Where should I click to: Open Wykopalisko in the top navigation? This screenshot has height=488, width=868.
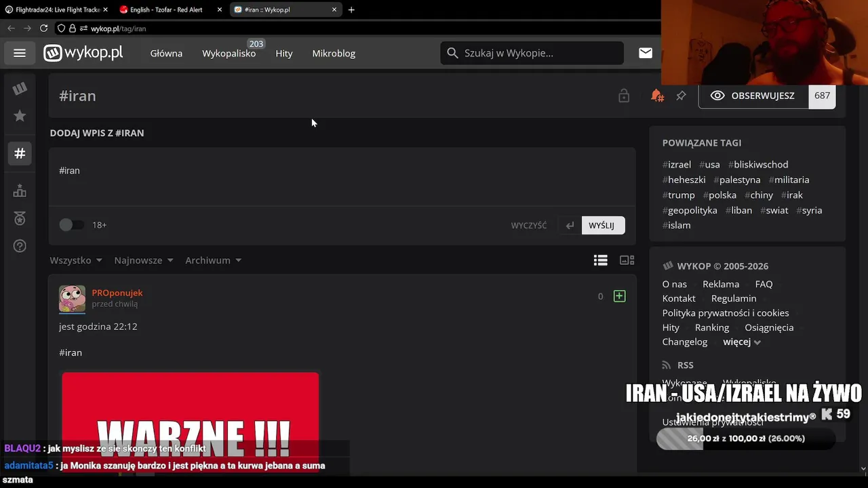click(229, 53)
